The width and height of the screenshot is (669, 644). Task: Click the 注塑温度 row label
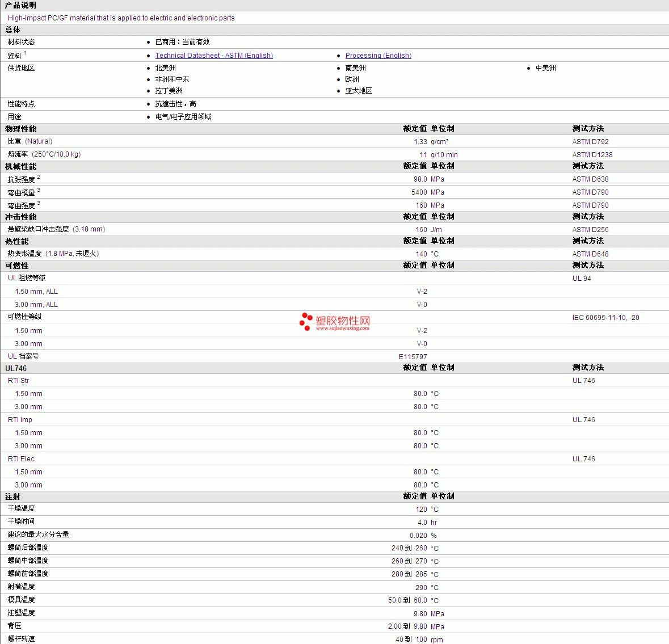click(x=22, y=613)
